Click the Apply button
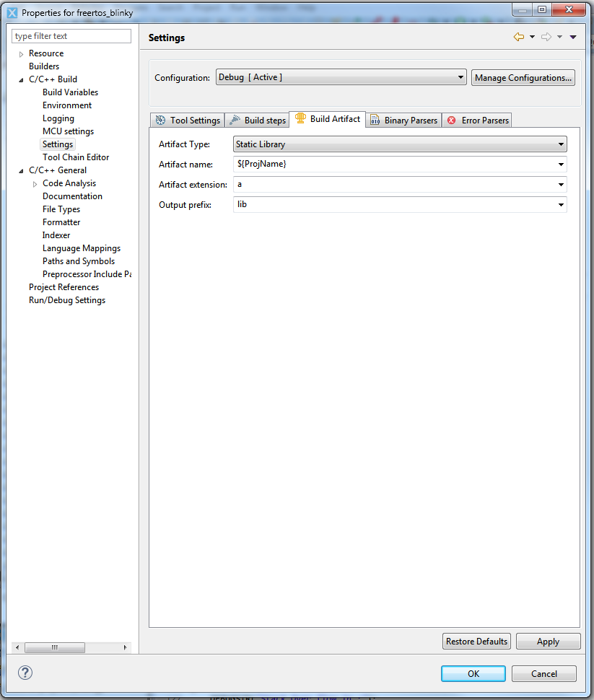This screenshot has width=594, height=700. (x=548, y=641)
